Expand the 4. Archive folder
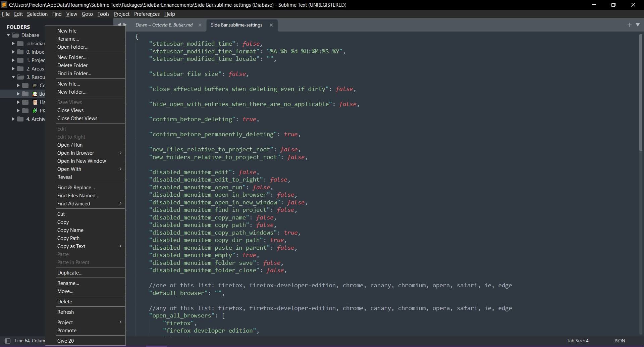Viewport: 644px width, 347px height. pyautogui.click(x=13, y=118)
